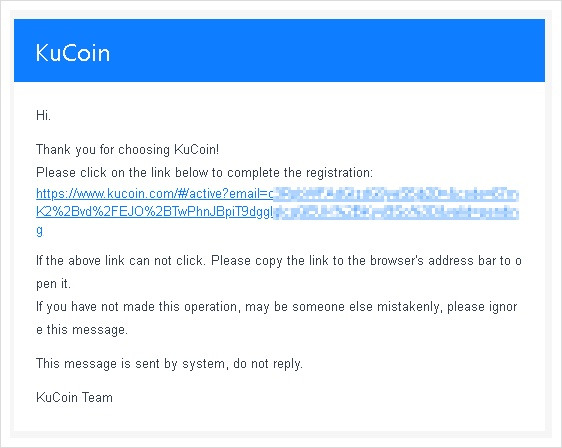562x448 pixels.
Task: Click the "pen it." wrapped text line
Action: click(x=53, y=284)
